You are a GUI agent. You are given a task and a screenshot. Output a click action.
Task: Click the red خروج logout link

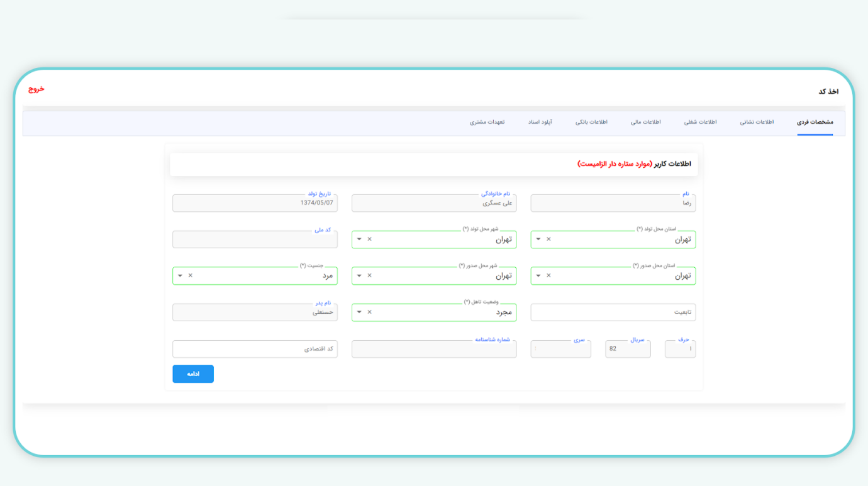[x=36, y=89]
